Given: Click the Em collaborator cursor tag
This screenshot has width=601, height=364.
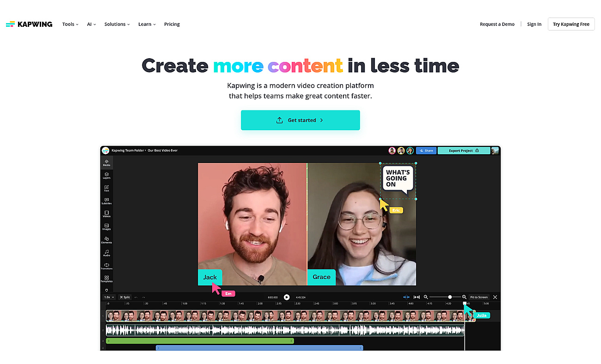Looking at the screenshot, I should [x=228, y=293].
